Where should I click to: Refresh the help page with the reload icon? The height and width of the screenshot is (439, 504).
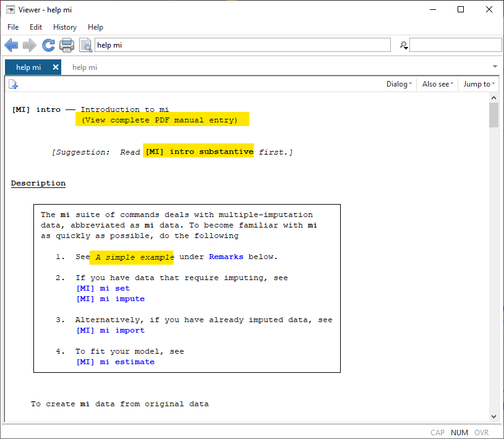(x=48, y=45)
